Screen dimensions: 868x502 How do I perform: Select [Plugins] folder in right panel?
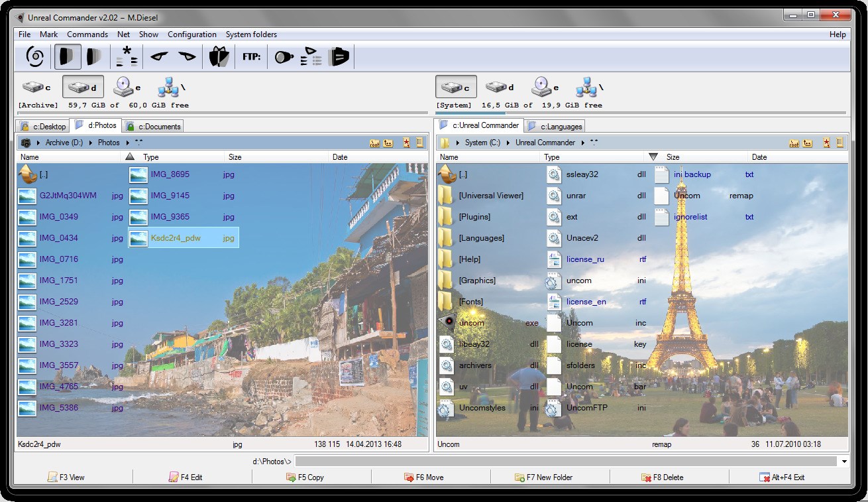tap(474, 217)
